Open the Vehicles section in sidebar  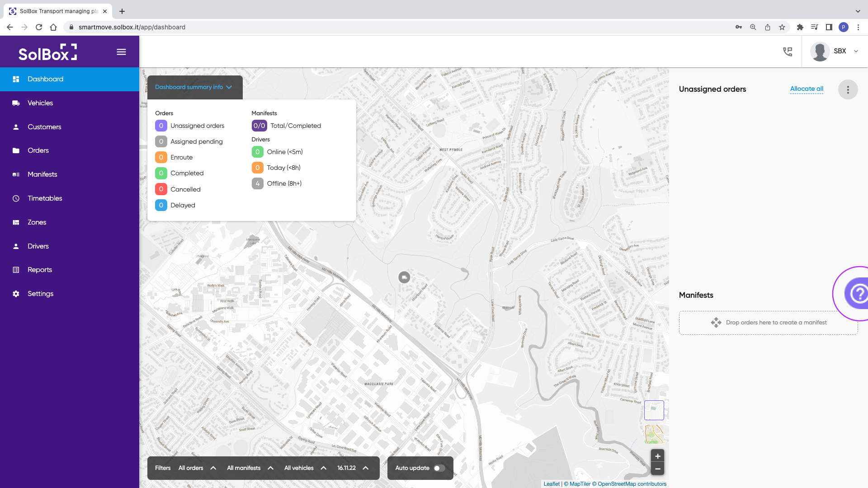coord(40,103)
